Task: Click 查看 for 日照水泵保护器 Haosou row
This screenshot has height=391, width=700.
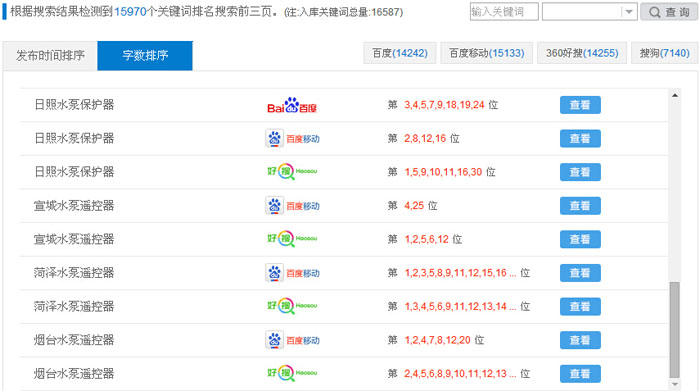Action: click(x=580, y=172)
